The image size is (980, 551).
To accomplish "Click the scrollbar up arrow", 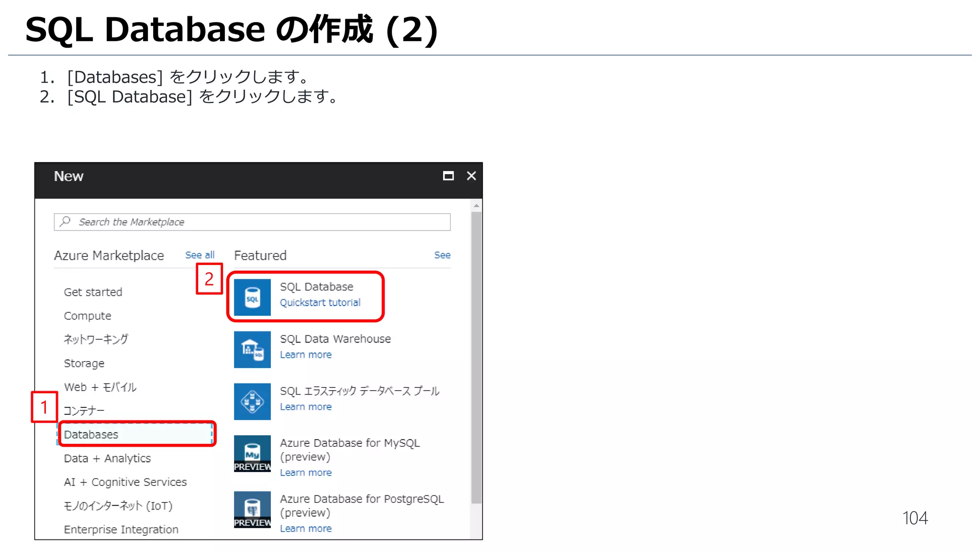I will [476, 206].
